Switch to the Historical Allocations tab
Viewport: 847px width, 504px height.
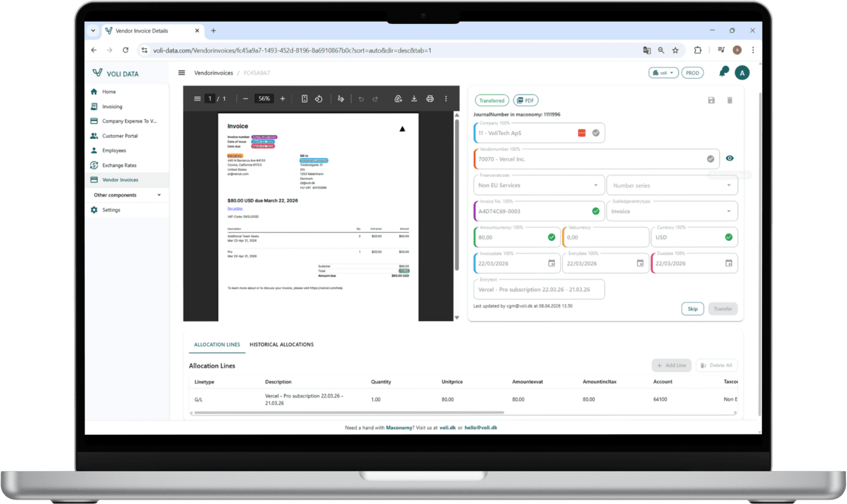(x=281, y=344)
